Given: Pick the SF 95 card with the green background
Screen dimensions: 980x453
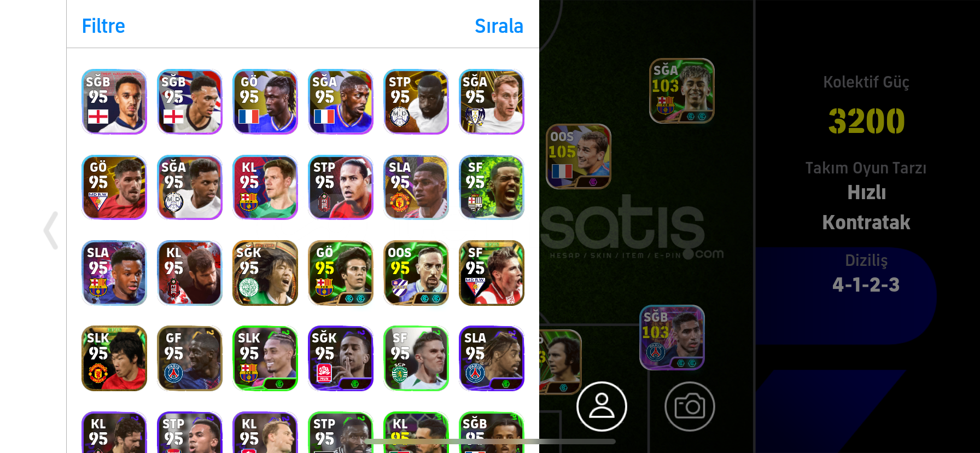Looking at the screenshot, I should [492, 187].
